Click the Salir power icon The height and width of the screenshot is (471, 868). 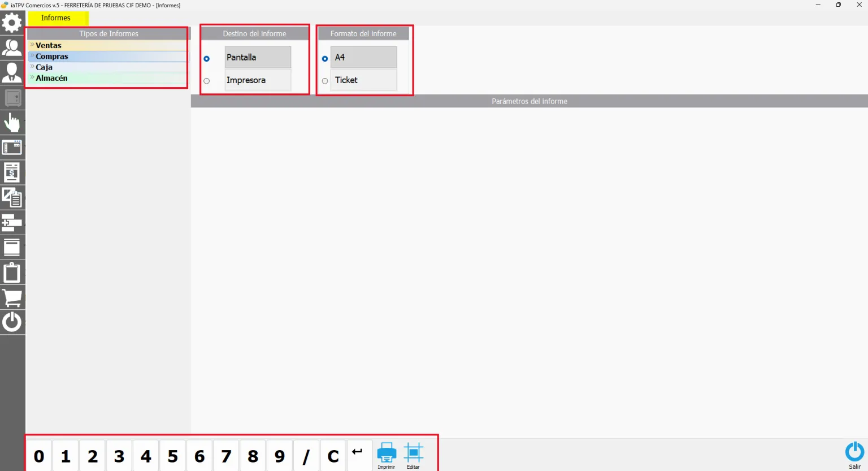pyautogui.click(x=854, y=455)
